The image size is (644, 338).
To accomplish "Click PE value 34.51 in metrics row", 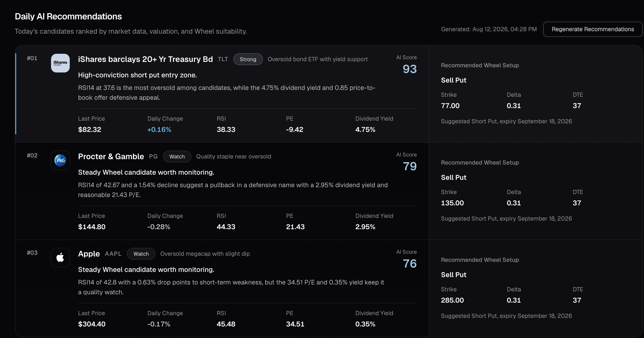I will pyautogui.click(x=295, y=324).
